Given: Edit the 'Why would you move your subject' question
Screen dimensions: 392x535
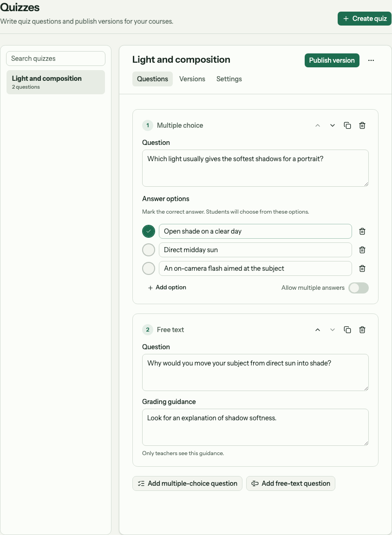Looking at the screenshot, I should pos(255,372).
